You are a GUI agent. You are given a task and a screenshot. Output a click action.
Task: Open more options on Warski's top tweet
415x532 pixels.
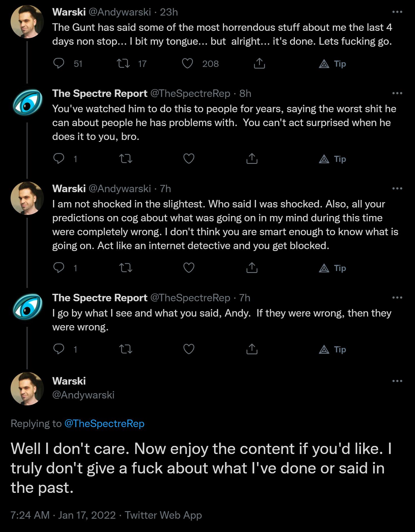tap(397, 12)
